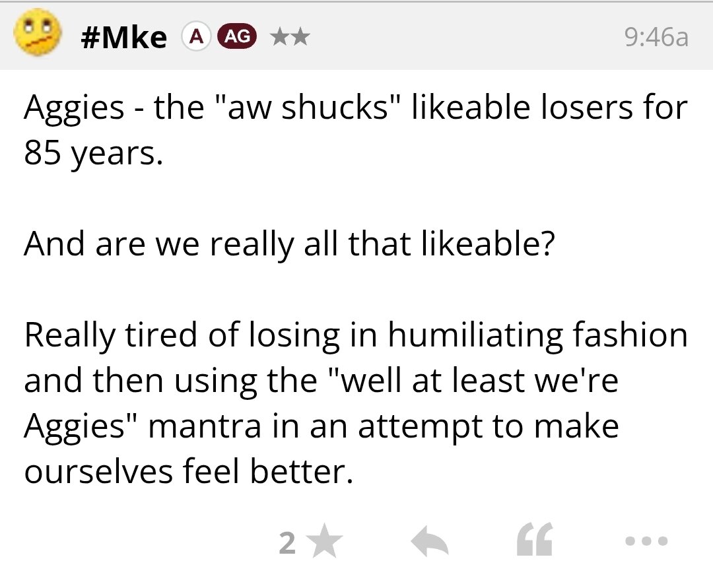Open the #Mke user profile
The image size is (713, 588).
pos(123,37)
